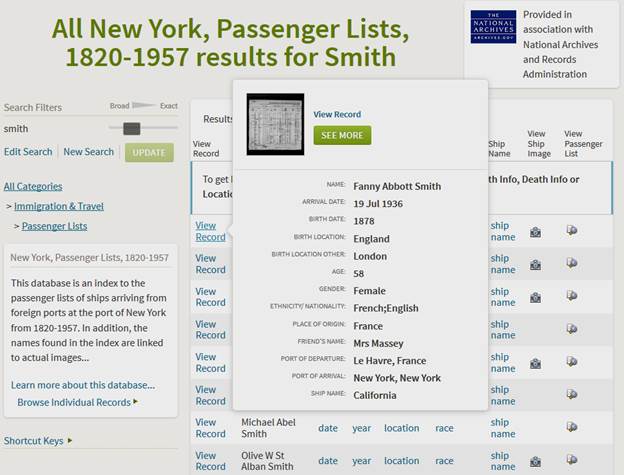Open the census record thumbnail image
Viewport: 624px width, 475px height.
(275, 124)
